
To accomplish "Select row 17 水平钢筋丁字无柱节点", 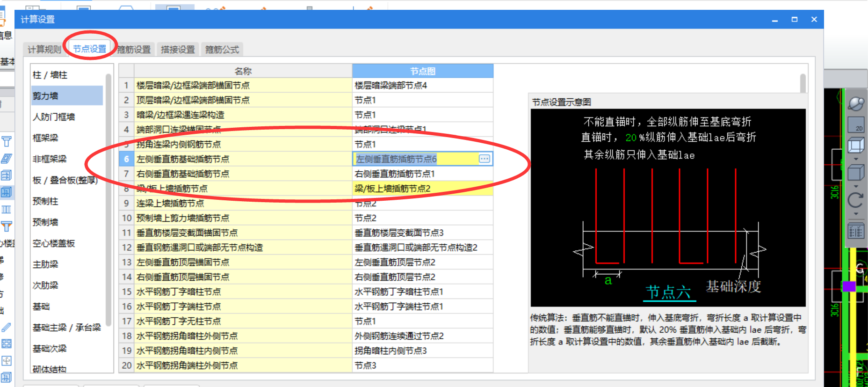I will tap(243, 321).
